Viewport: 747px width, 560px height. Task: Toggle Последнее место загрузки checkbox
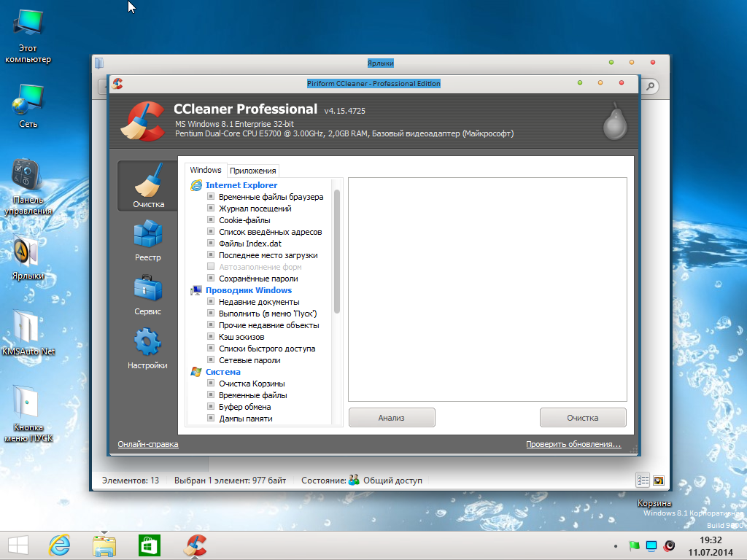pos(211,254)
